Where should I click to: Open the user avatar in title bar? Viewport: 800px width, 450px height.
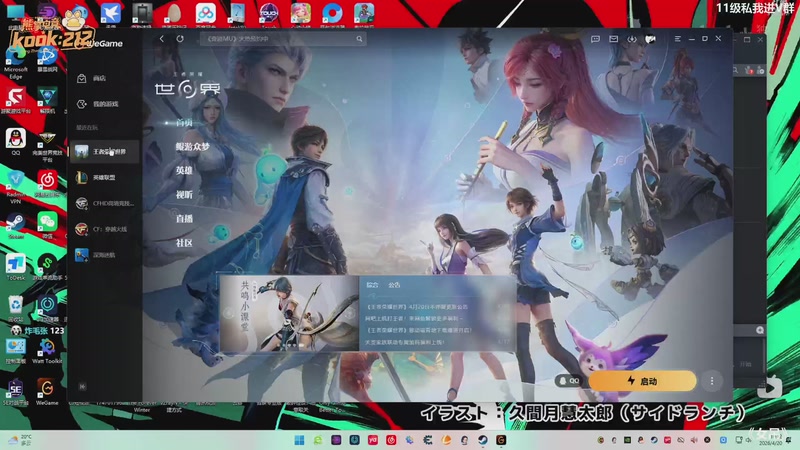click(x=651, y=39)
